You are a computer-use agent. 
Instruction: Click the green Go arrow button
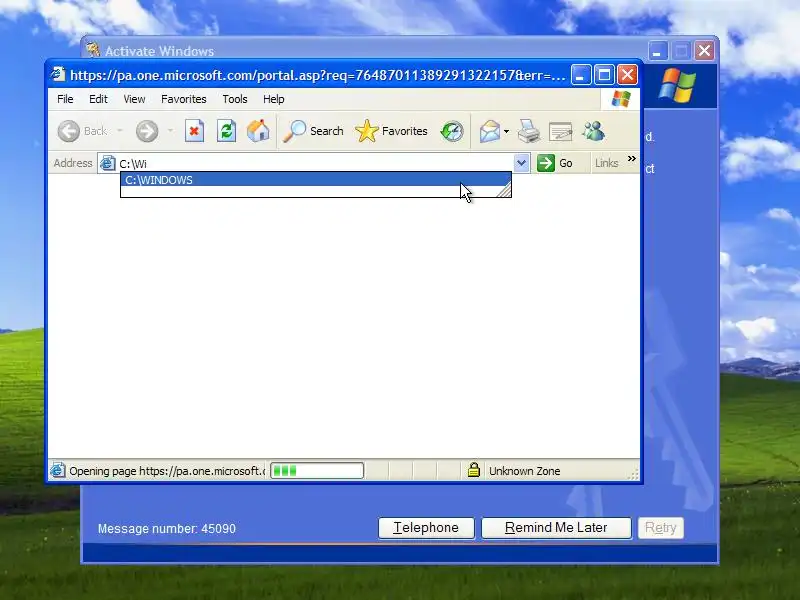pyautogui.click(x=545, y=163)
